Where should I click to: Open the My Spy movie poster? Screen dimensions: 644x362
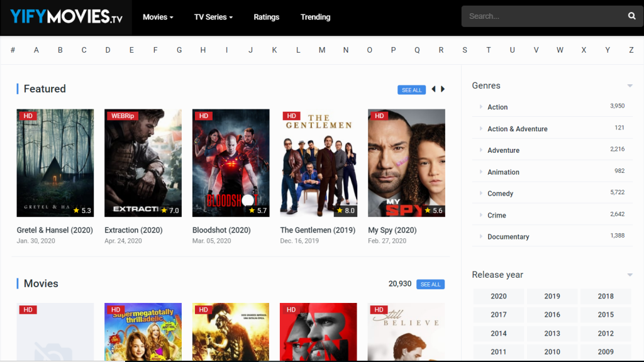click(x=407, y=163)
